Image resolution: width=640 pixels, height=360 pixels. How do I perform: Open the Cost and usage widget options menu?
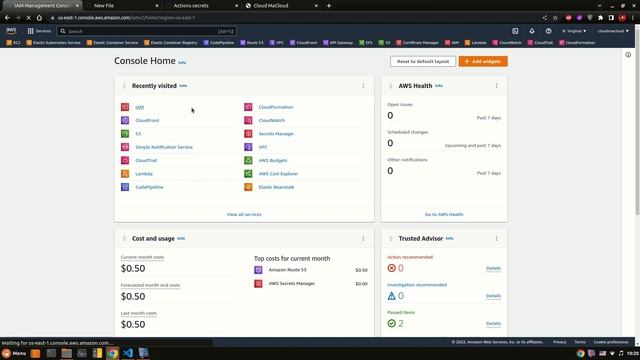tap(363, 238)
